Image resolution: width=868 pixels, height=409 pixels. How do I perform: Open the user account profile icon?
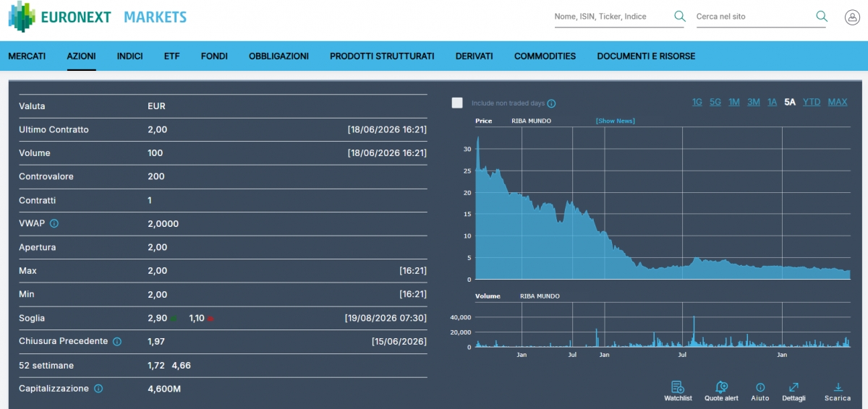pyautogui.click(x=852, y=17)
